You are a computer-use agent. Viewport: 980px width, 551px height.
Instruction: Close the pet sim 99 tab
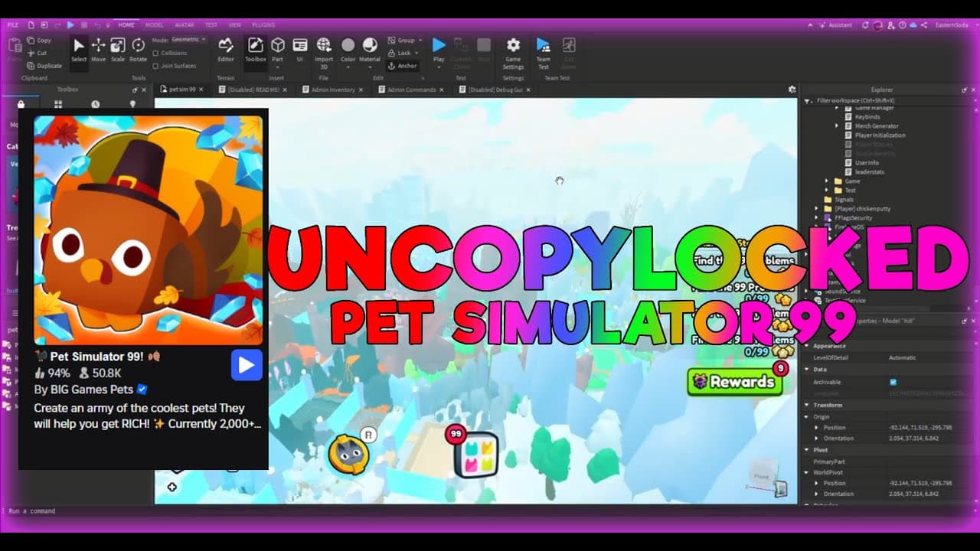(x=201, y=90)
